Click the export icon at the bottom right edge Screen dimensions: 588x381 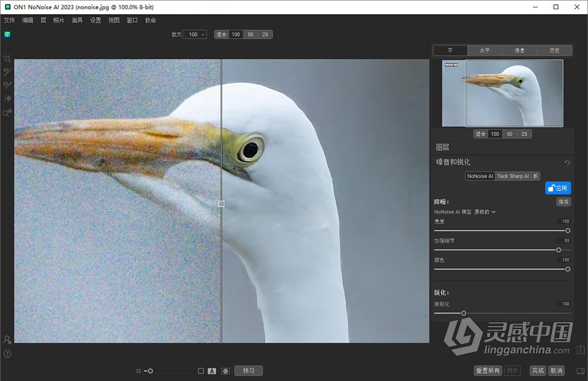(580, 350)
